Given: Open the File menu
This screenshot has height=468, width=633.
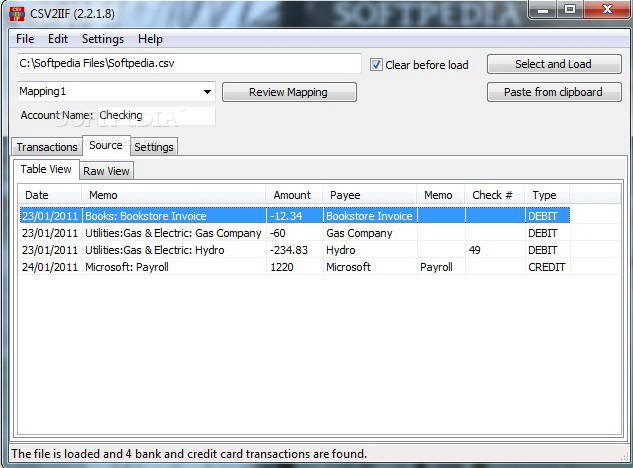Looking at the screenshot, I should tap(25, 39).
